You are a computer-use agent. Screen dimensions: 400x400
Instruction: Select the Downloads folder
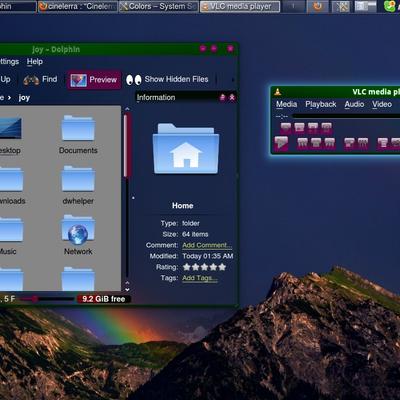12,185
